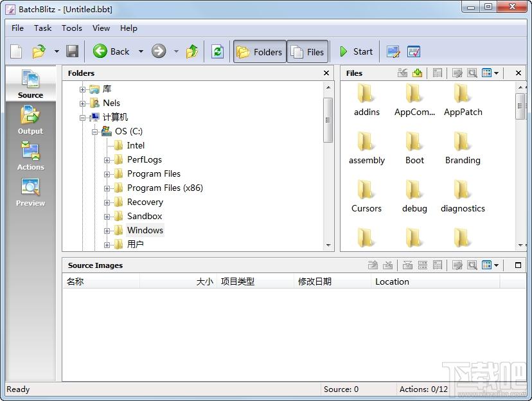
Task: Collapse the OS (C:) drive node
Action: pos(94,132)
